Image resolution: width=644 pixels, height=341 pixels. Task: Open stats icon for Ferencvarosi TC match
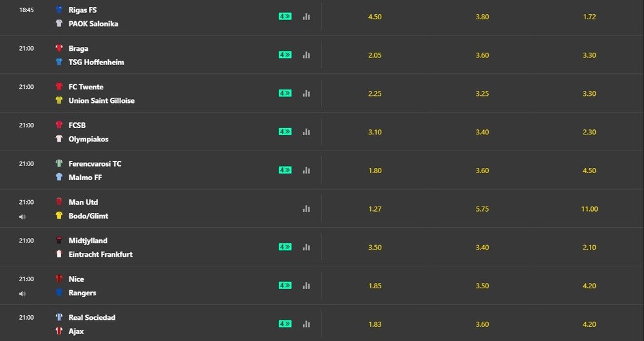[x=306, y=170]
